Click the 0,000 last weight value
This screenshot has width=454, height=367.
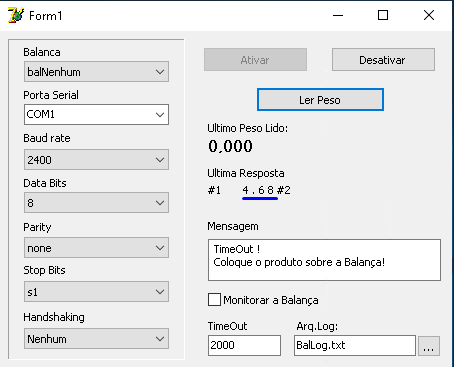click(x=230, y=146)
